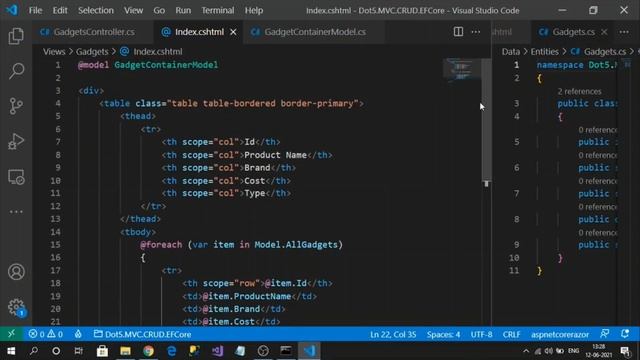Viewport: 640px width, 360px height.
Task: Open Visual Studio from taskbar
Action: tap(218, 351)
